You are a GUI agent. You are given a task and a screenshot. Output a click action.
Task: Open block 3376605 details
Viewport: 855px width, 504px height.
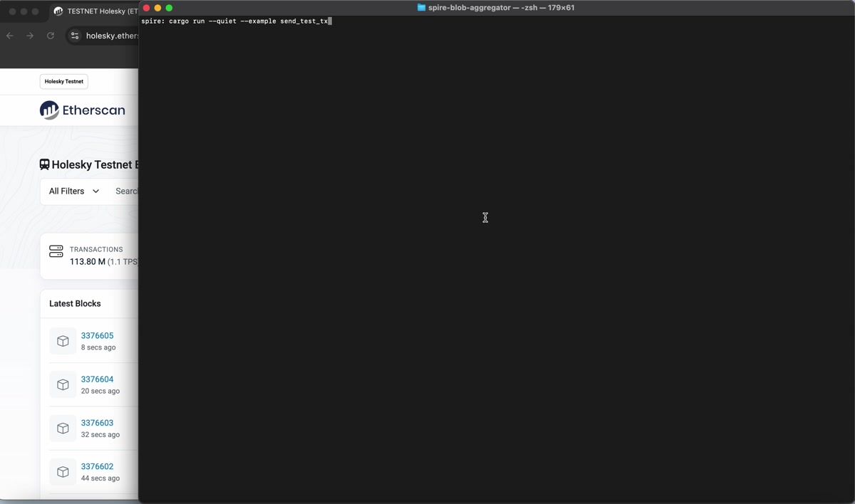pyautogui.click(x=98, y=335)
